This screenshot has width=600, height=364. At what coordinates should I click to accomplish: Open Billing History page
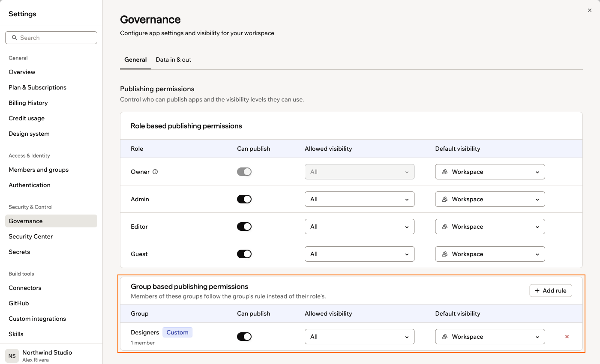coord(51,103)
